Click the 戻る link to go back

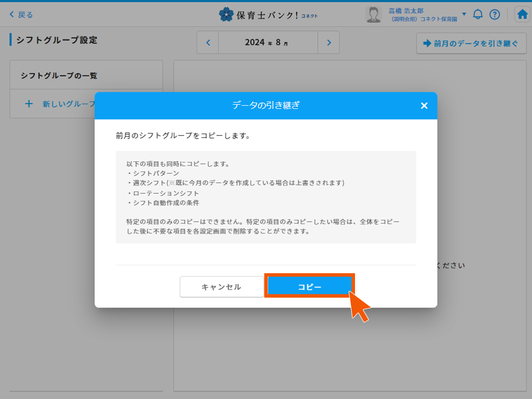pos(24,14)
